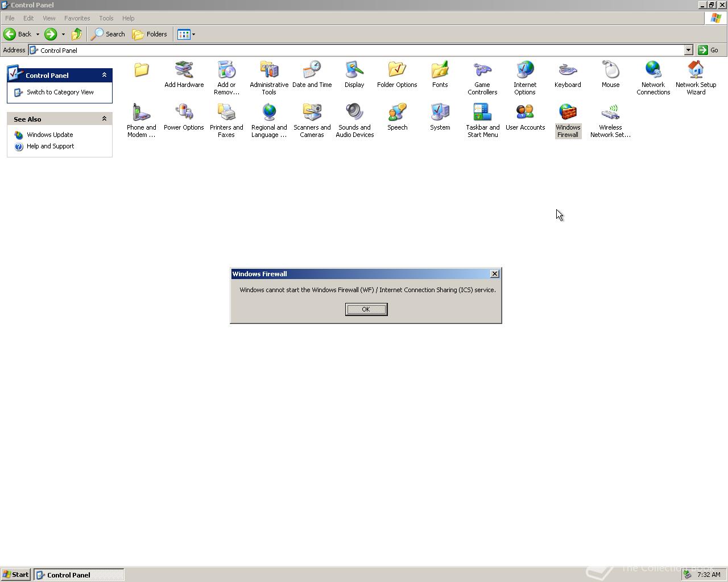Viewport: 728px width, 582px height.
Task: Expand the Forward history dropdown arrow
Action: click(x=63, y=34)
